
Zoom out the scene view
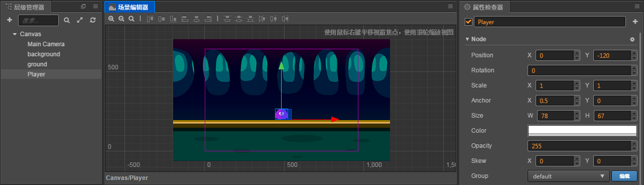(121, 19)
